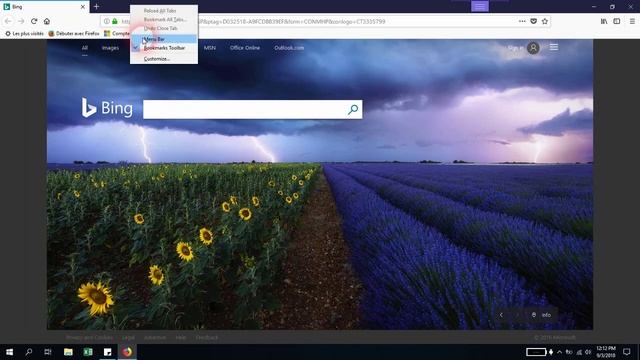Open Débuter avec Firefox bookmark
Screen dimensions: 640x360
click(x=74, y=33)
